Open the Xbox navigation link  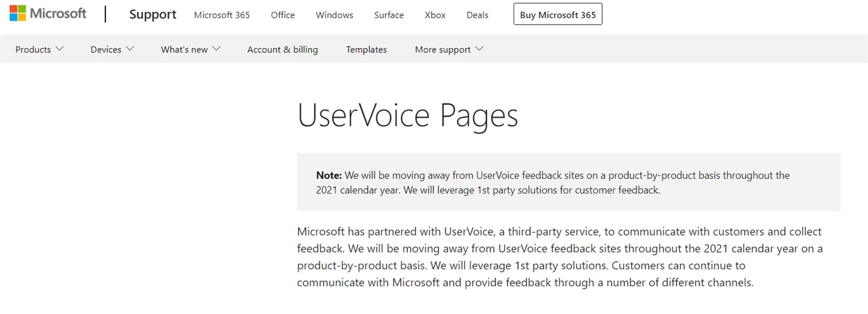(x=435, y=15)
